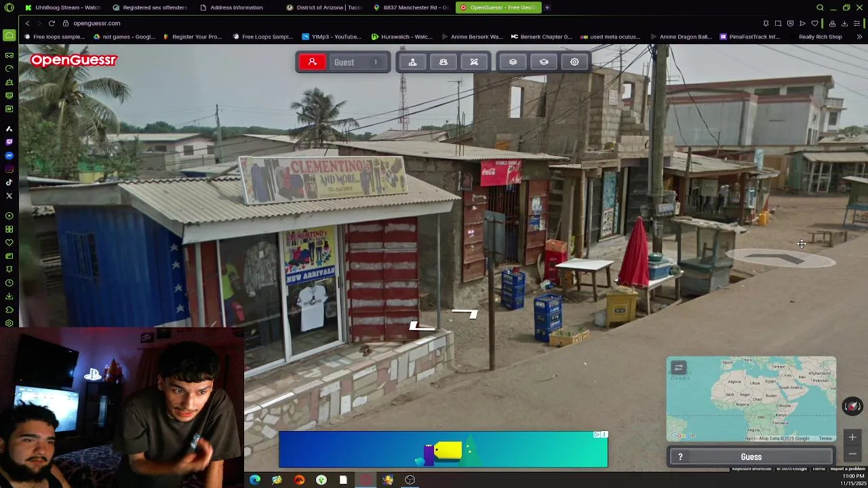Screen dimensions: 868x488
Task: Open the sidebar settings gear icon
Action: click(9, 323)
